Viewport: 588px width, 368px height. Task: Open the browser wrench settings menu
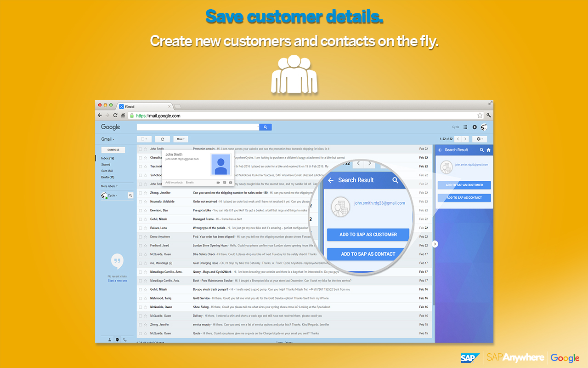point(489,115)
